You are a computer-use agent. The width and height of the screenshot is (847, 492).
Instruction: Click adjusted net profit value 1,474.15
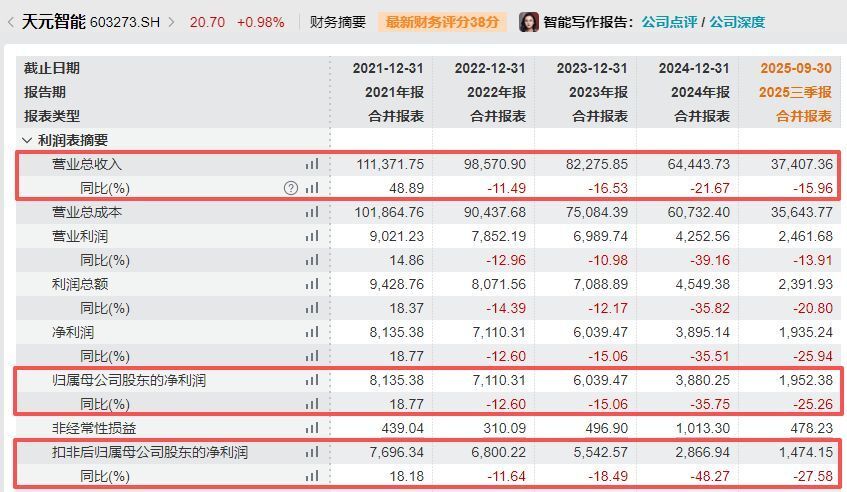tap(805, 451)
